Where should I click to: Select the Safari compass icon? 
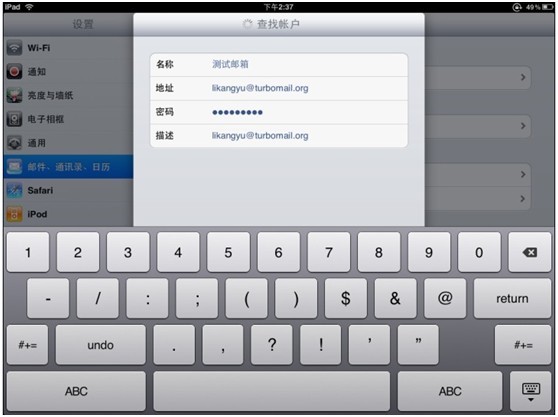point(15,190)
